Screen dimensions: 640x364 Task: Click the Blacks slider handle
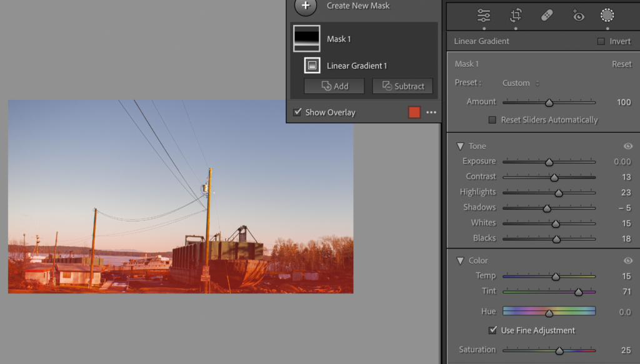tap(556, 239)
